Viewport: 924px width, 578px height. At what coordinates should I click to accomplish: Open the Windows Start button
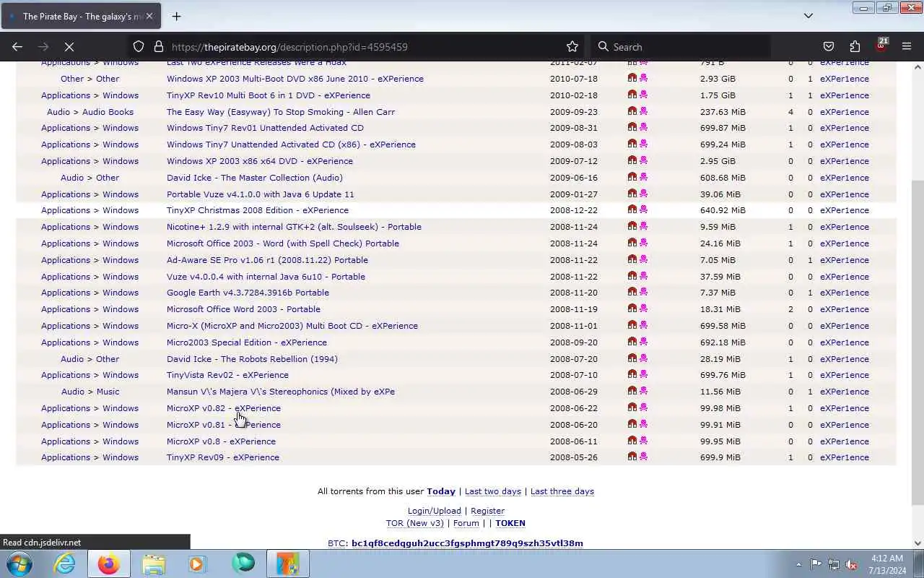click(19, 564)
